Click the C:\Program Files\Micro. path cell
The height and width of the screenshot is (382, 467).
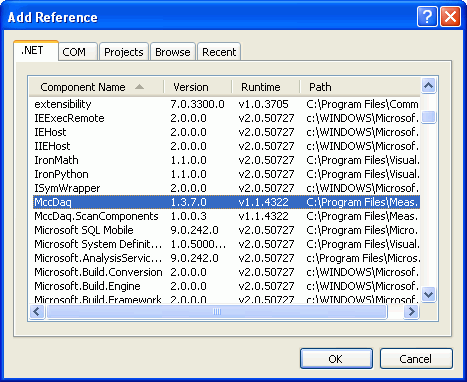[x=362, y=230]
